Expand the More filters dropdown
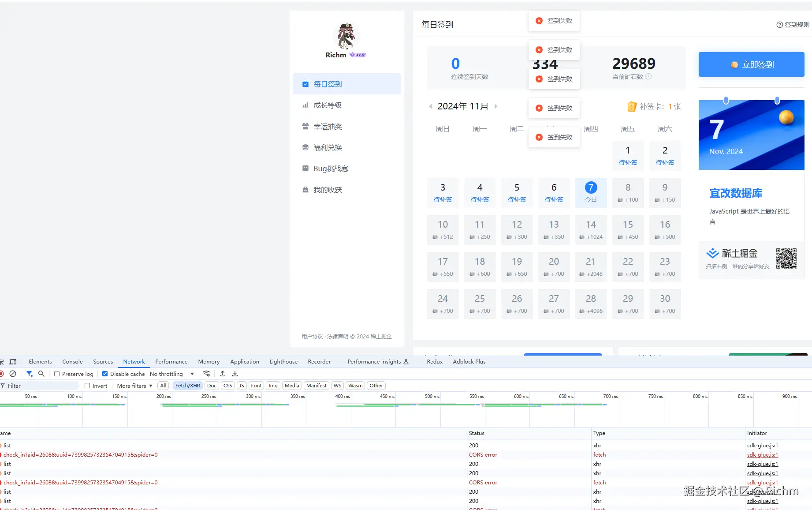Viewport: 812px width, 510px height. [134, 386]
